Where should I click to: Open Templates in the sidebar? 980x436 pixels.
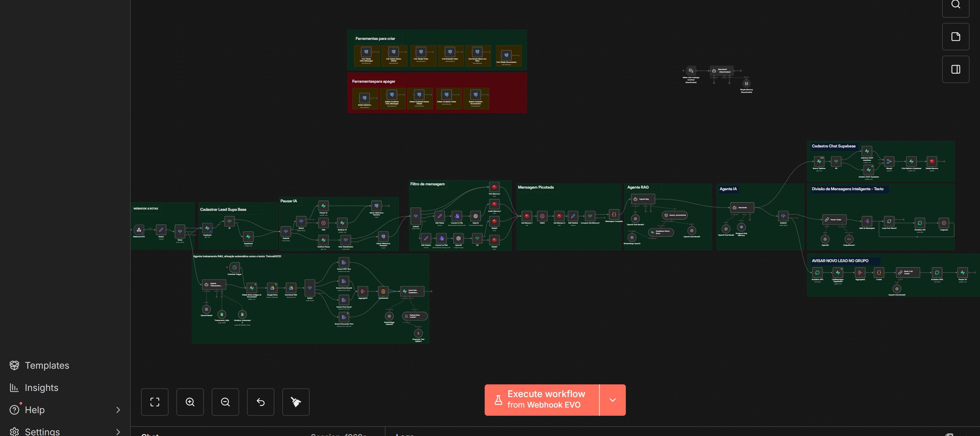point(47,365)
